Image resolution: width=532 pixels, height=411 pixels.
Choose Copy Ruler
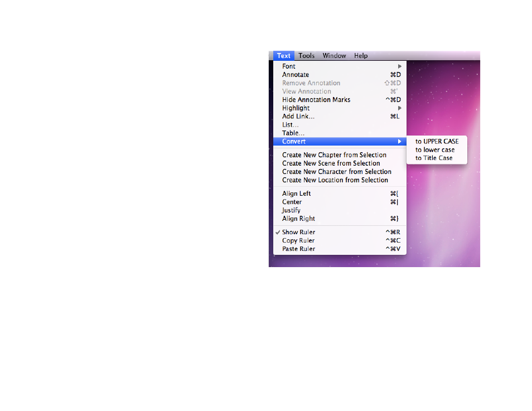340,240
